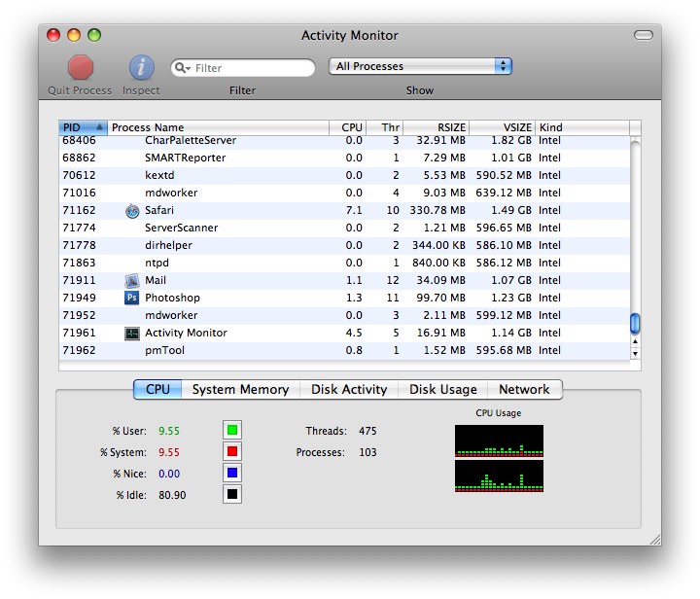Click the blue process list scrollbar thumb
The image size is (700, 599).
point(635,324)
